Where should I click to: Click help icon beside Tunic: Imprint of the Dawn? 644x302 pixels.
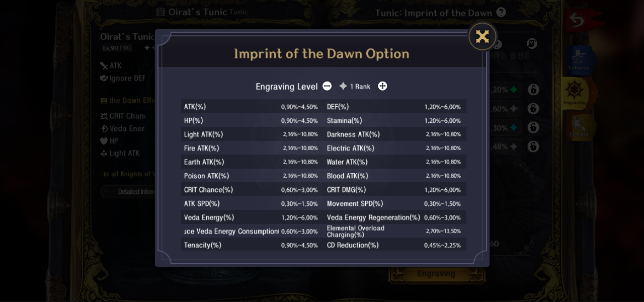click(x=501, y=13)
